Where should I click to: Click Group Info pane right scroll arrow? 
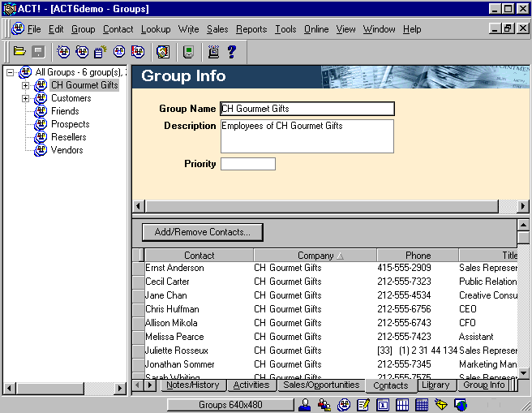point(523,206)
